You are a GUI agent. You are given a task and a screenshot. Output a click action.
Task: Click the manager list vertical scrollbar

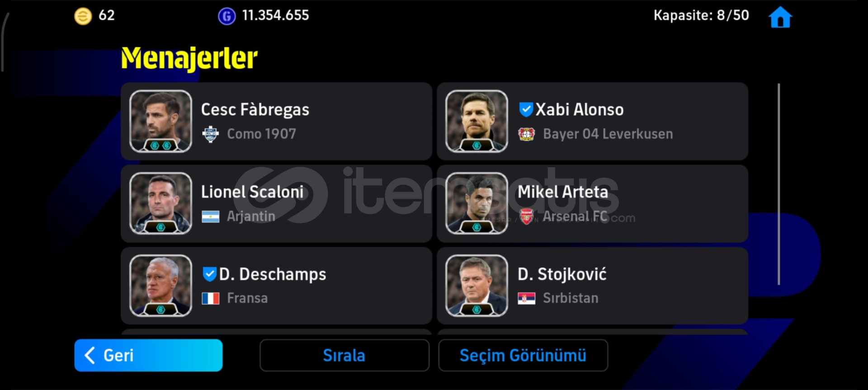point(778,184)
